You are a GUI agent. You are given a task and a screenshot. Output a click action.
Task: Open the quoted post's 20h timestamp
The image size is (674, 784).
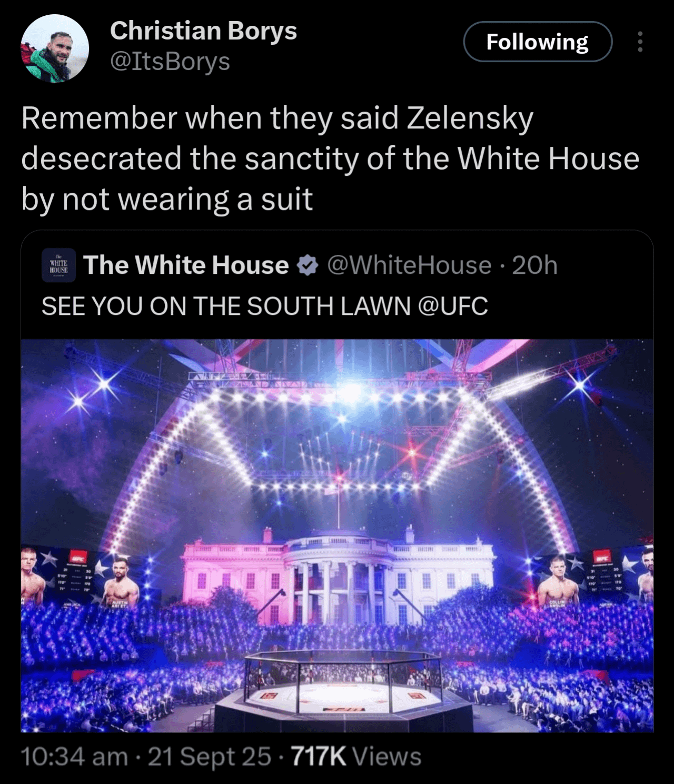coord(534,265)
